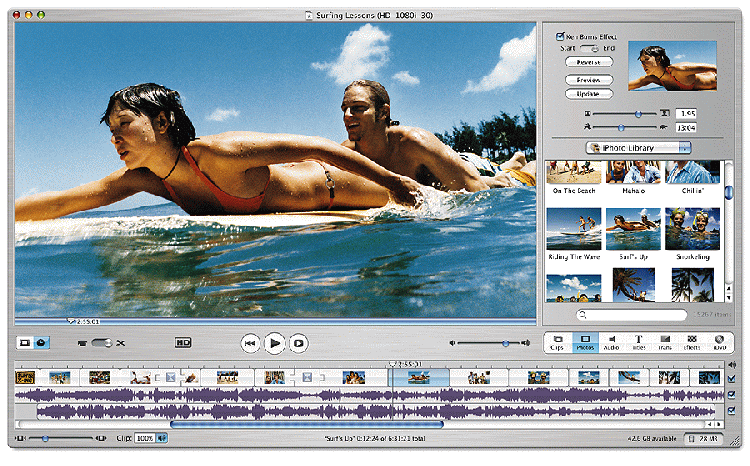The height and width of the screenshot is (466, 750).
Task: Select the Photos pane tab
Action: coord(585,343)
